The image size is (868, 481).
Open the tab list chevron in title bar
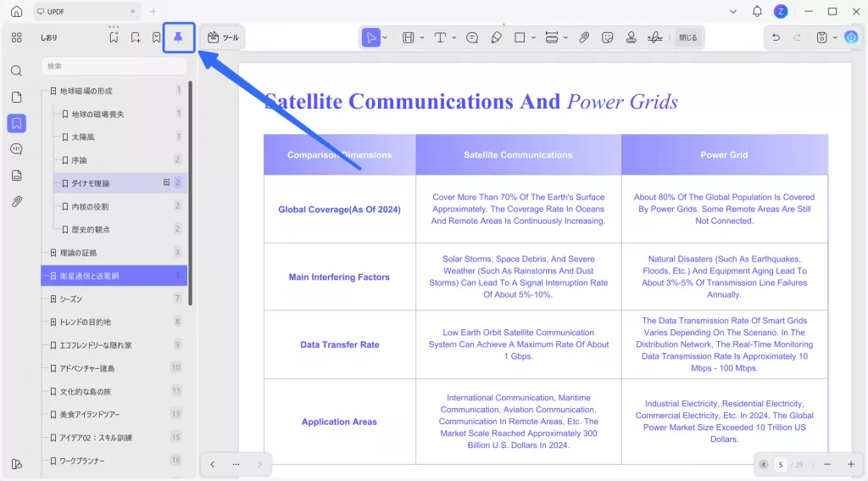click(x=733, y=11)
